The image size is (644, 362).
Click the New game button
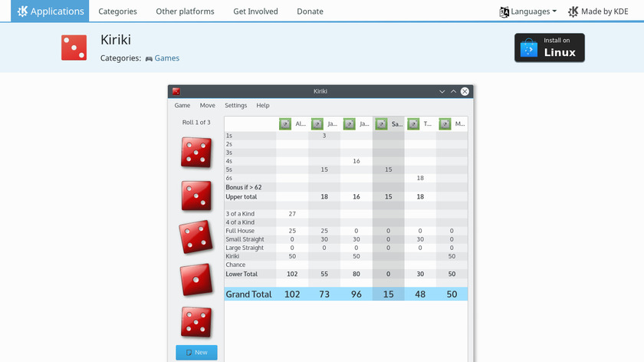click(x=196, y=353)
